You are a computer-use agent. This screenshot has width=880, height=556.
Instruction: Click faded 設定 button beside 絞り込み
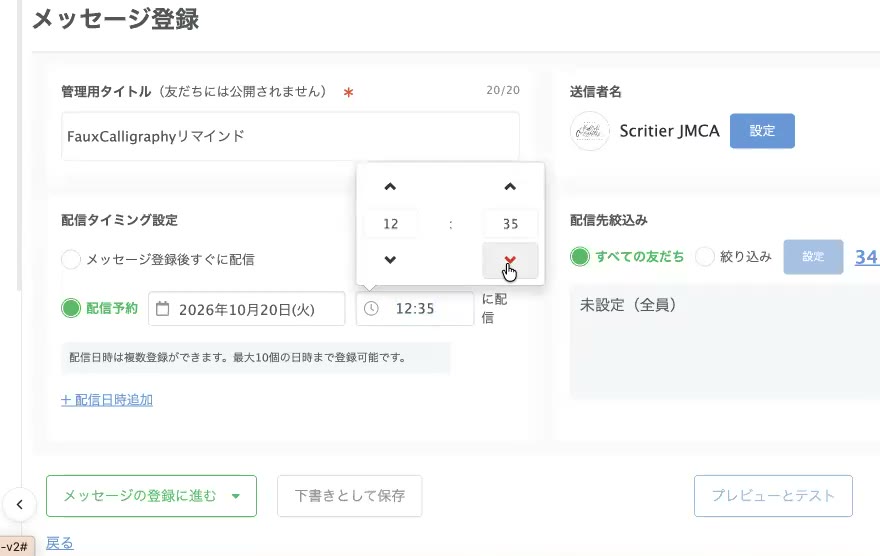click(x=813, y=256)
